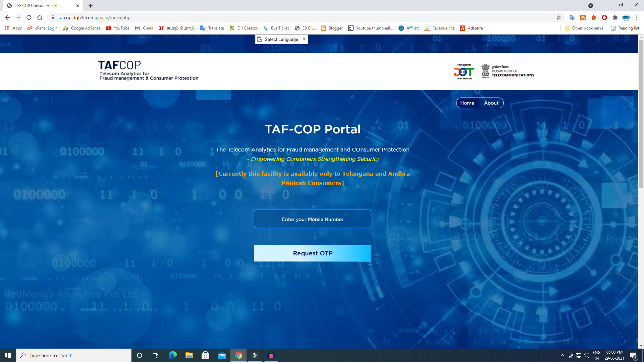Go to the Home menu item
The height and width of the screenshot is (362, 644).
467,103
